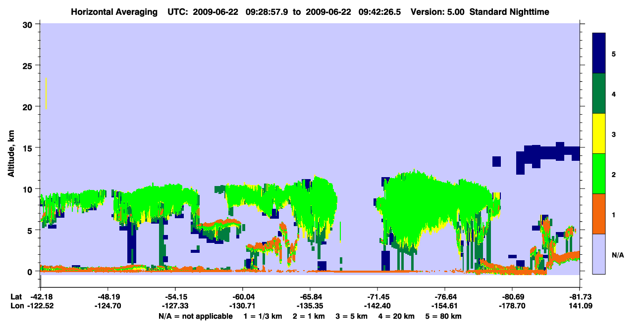Click the latitude value -81.73 at axis end

click(580, 297)
